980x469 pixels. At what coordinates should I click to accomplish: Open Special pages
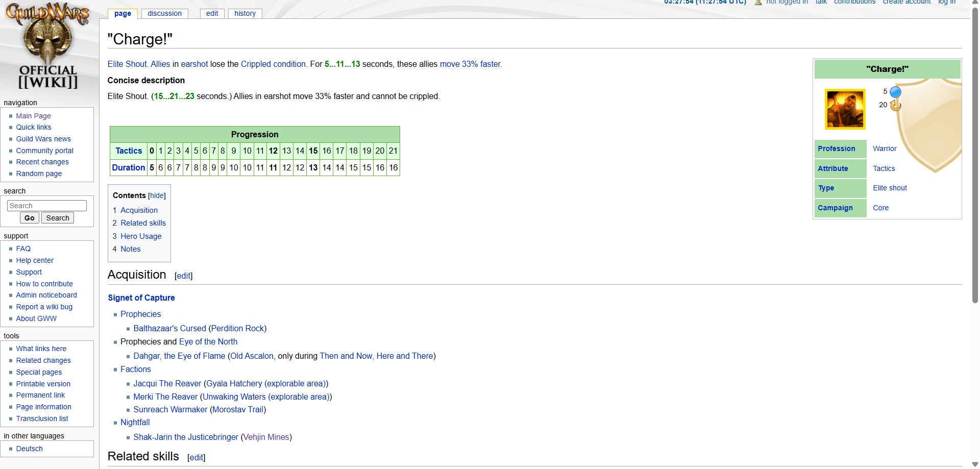point(39,372)
